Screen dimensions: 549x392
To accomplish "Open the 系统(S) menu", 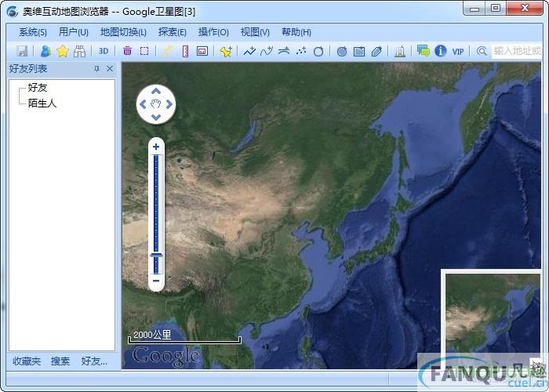I will click(x=33, y=32).
